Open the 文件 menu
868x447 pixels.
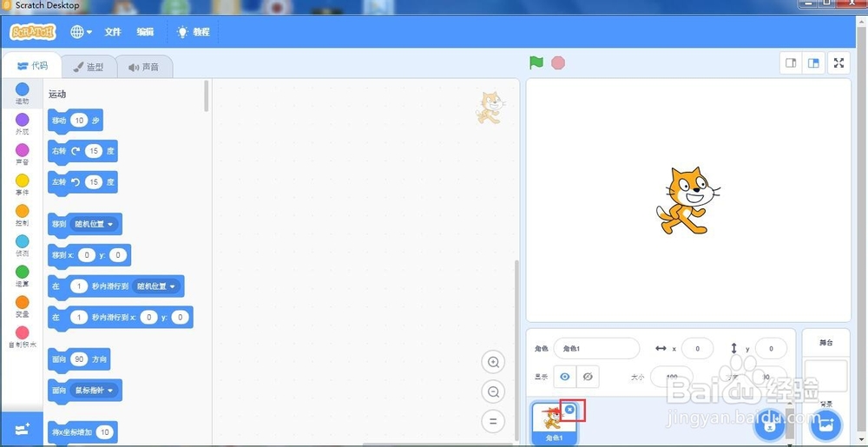[112, 32]
